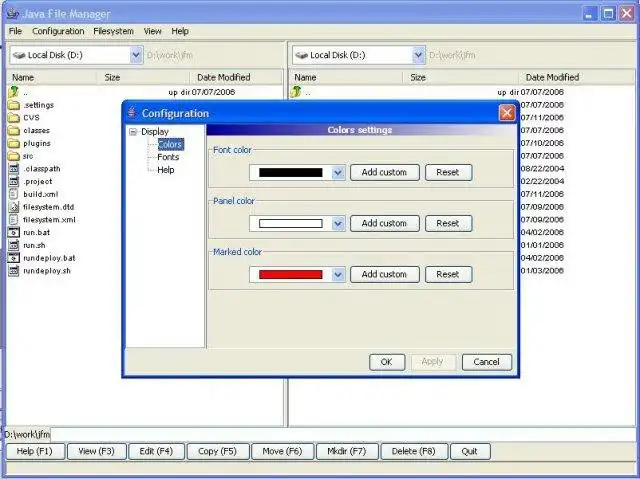The width and height of the screenshot is (640, 479).
Task: Open the left panel drive dropdown
Action: click(136, 55)
